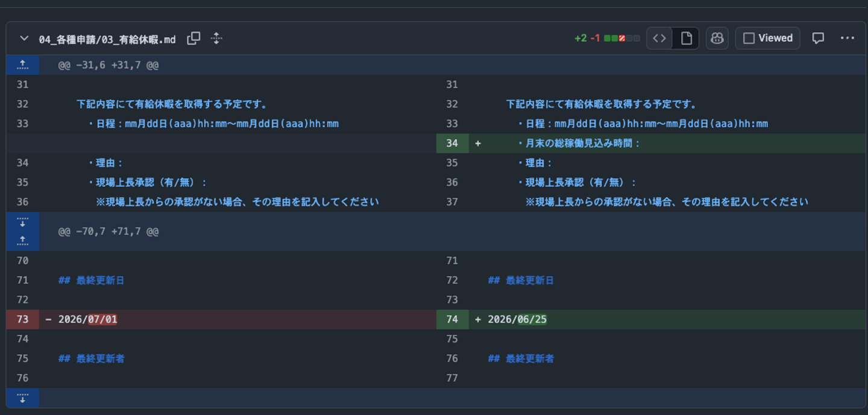Expand up from the @@ -31,6 +31,7 @@ hunk
This screenshot has height=415, width=868.
point(22,65)
